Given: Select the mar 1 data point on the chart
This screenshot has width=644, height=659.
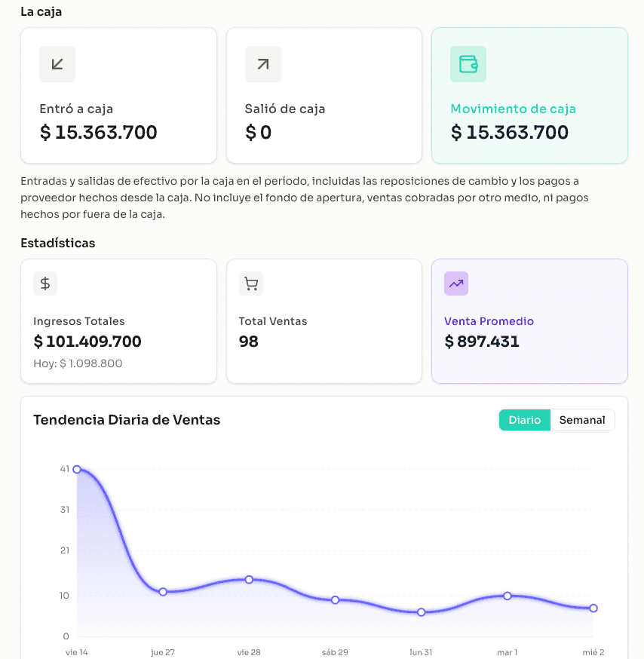Looking at the screenshot, I should [x=508, y=596].
